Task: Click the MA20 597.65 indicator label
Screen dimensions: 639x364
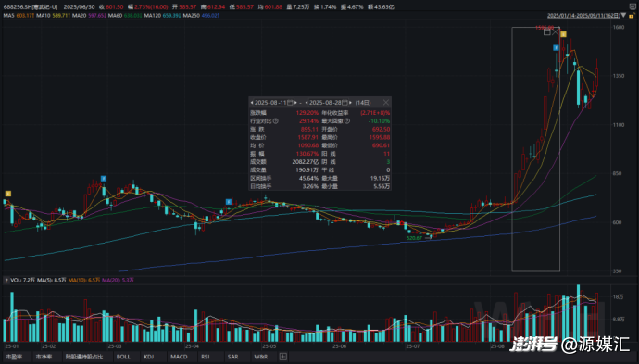Action: 89,16
